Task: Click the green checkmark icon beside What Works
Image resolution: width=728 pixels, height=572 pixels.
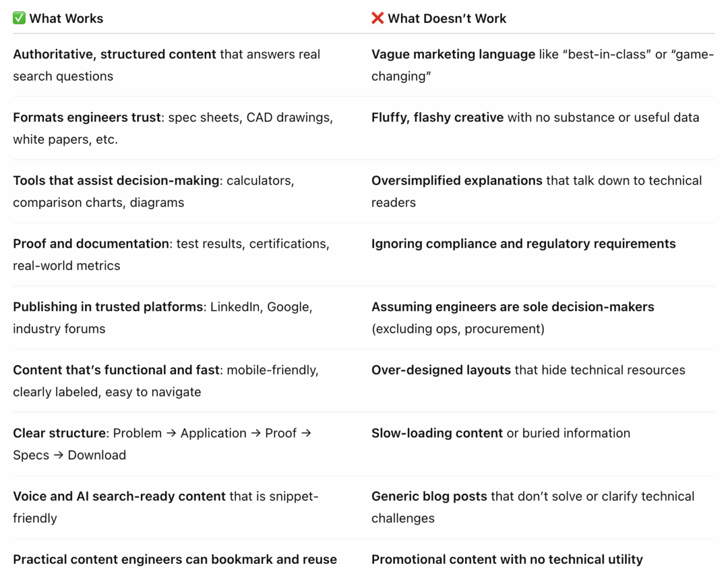Action: point(19,18)
